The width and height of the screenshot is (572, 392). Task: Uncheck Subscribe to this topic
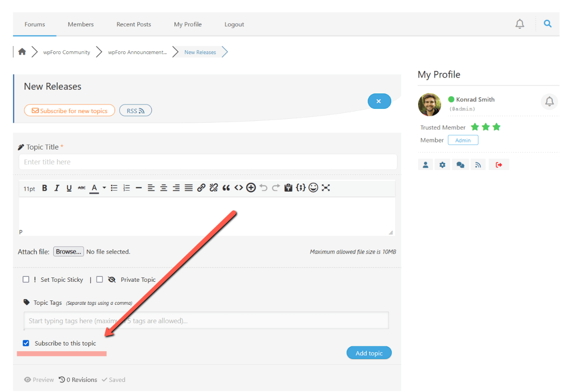[x=26, y=343]
